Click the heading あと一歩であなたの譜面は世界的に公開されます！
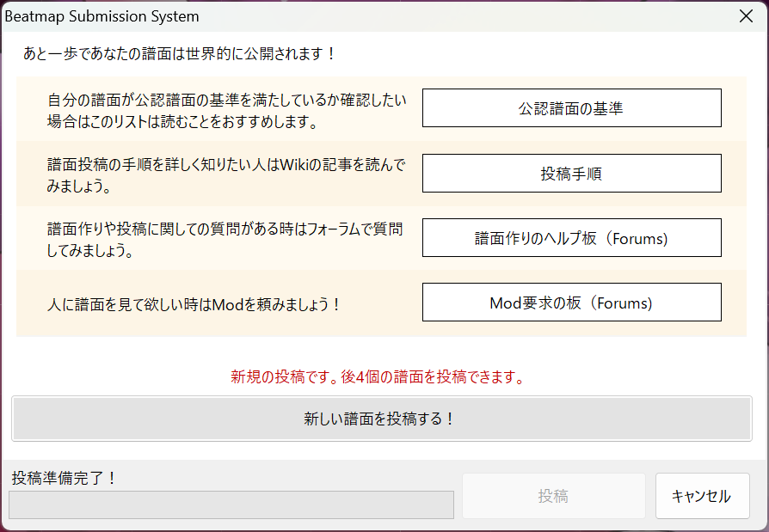769x532 pixels. (x=179, y=53)
